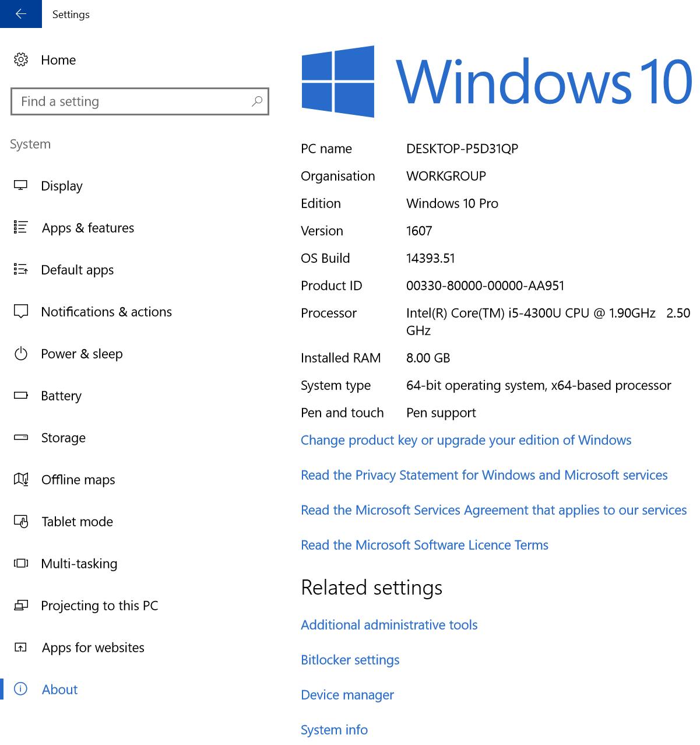Click Product ID 00330-80000-00000-AA951
700x745 pixels.
[486, 286]
